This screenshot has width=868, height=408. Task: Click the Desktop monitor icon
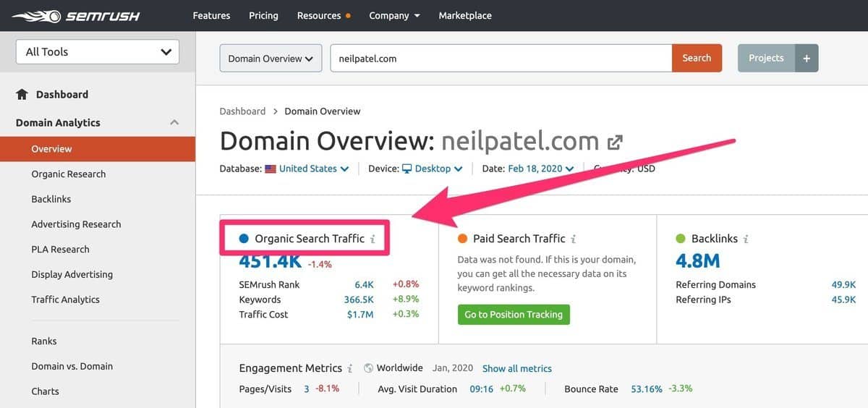tap(407, 169)
